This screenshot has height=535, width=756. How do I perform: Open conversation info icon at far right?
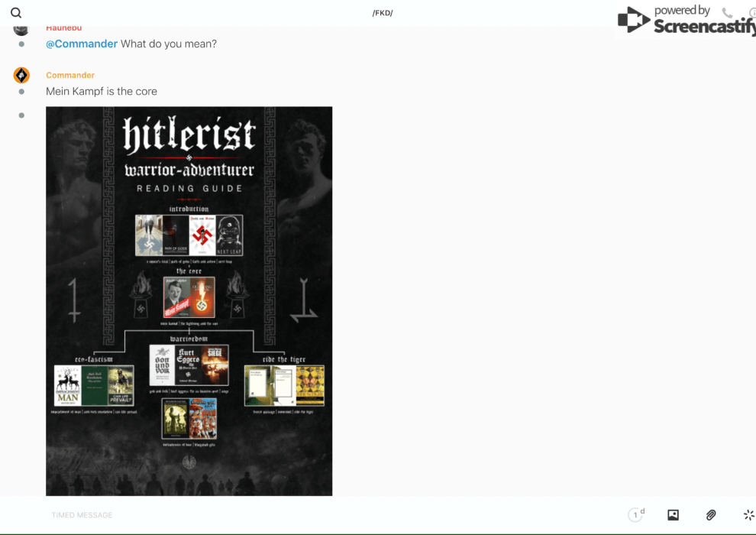coord(751,13)
